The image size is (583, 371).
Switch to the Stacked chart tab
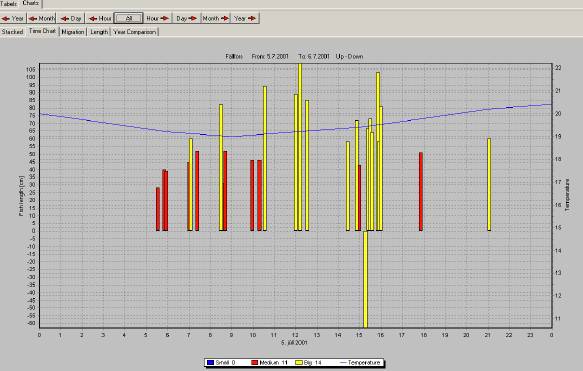click(x=12, y=32)
